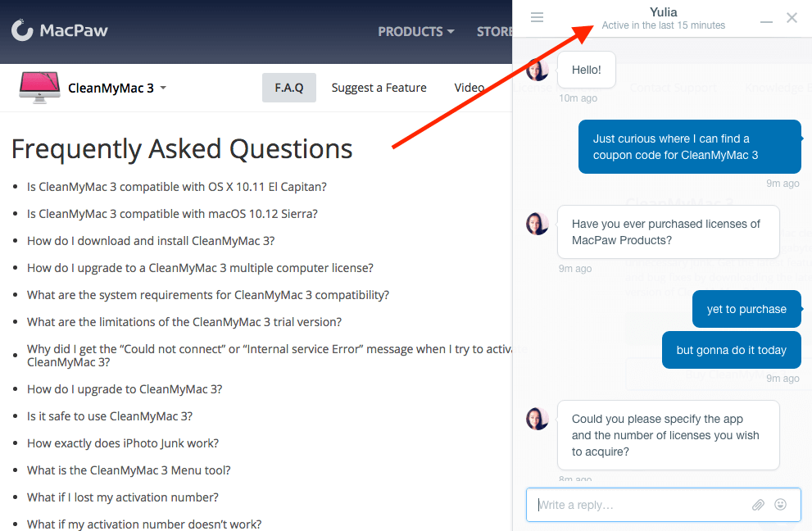Viewport: 812px width, 531px height.
Task: Click the 'but gonna do it today' bubble
Action: (731, 350)
